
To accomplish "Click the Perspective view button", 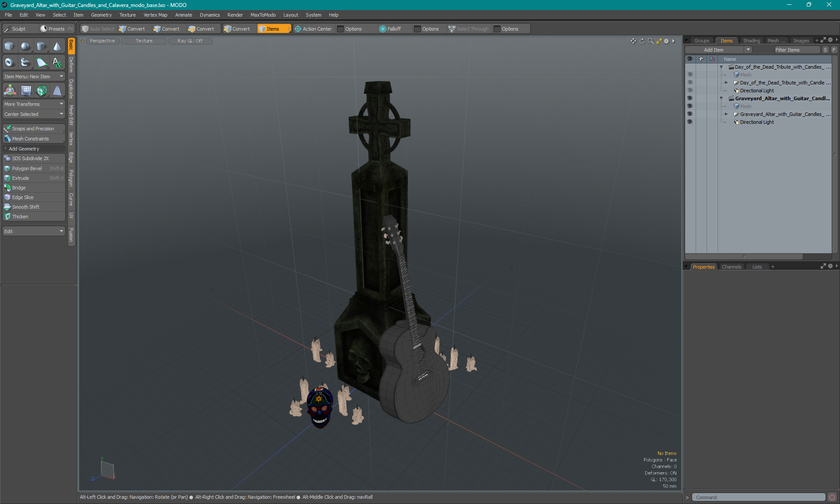I will [102, 41].
